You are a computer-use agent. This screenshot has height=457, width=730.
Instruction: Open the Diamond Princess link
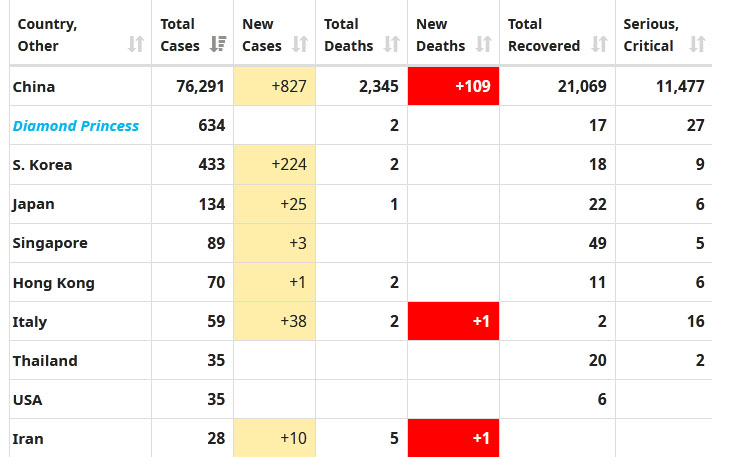pyautogui.click(x=76, y=126)
